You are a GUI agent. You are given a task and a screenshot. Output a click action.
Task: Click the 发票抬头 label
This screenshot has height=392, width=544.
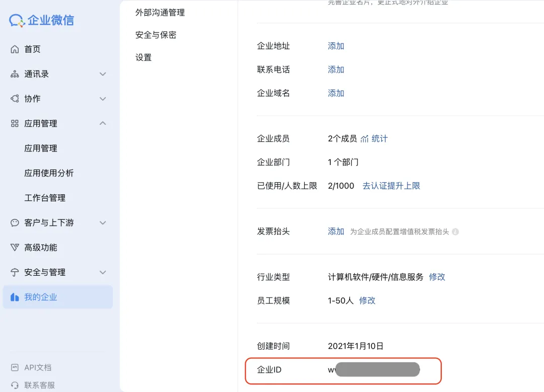[274, 231]
